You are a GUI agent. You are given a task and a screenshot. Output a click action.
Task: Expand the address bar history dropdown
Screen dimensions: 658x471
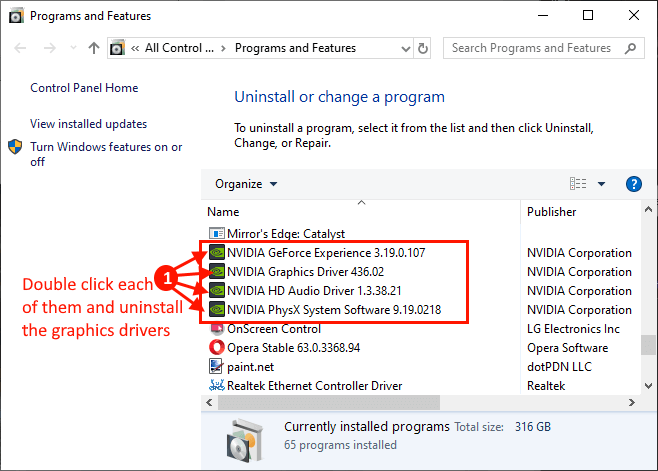click(x=405, y=49)
